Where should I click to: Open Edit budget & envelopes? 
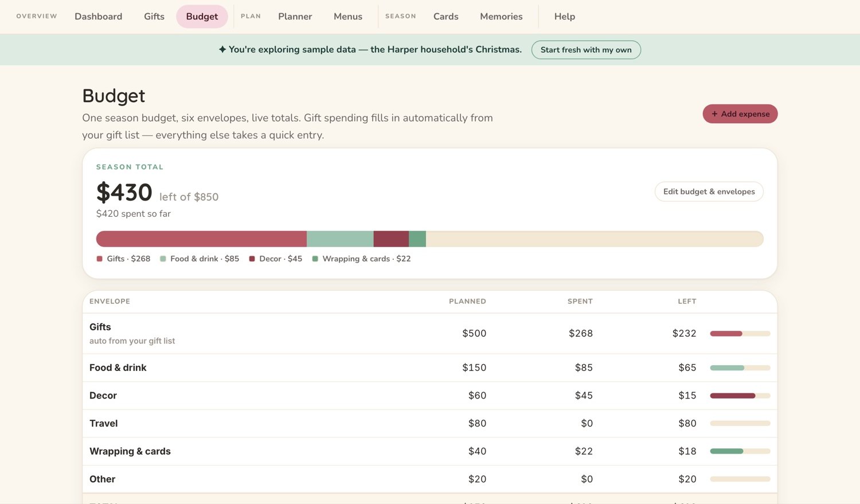coord(709,192)
